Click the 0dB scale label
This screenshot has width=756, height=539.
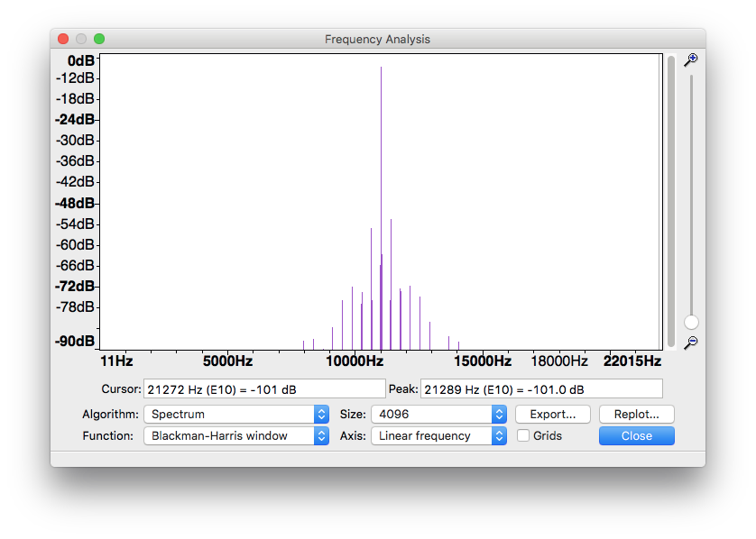[x=81, y=60]
